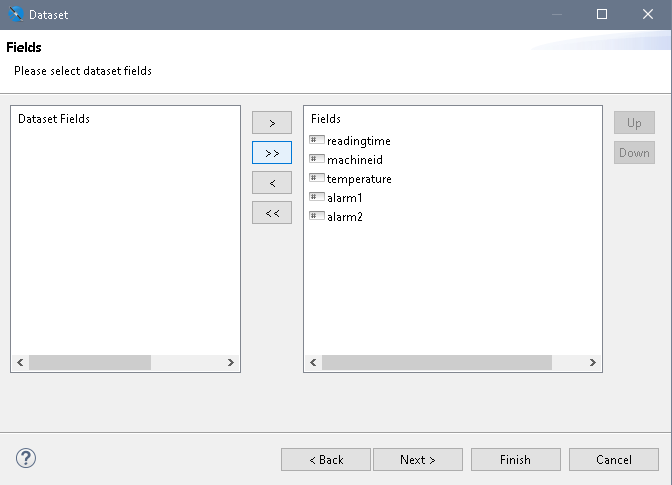
Task: Maximize the Dataset dialog window
Action: pos(602,15)
